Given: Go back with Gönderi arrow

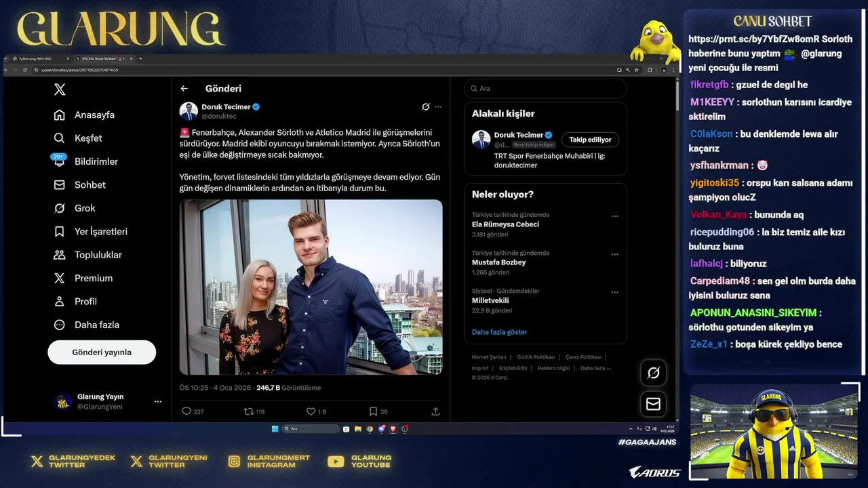Looking at the screenshot, I should (x=184, y=89).
